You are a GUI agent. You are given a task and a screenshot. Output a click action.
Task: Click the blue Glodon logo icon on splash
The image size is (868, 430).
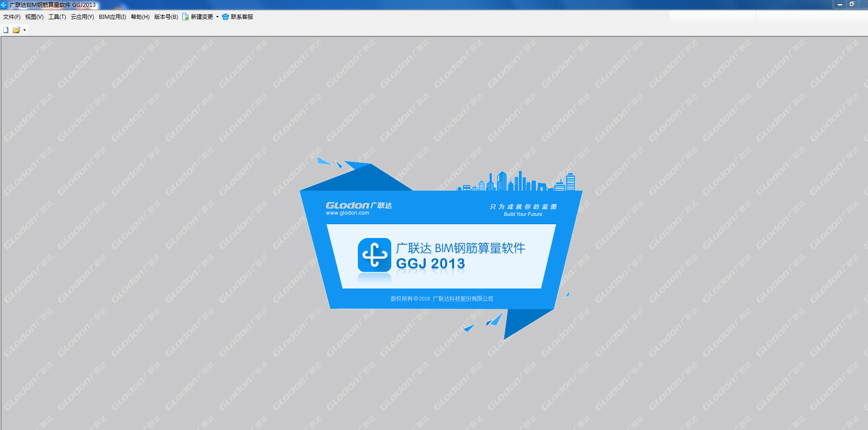point(374,255)
